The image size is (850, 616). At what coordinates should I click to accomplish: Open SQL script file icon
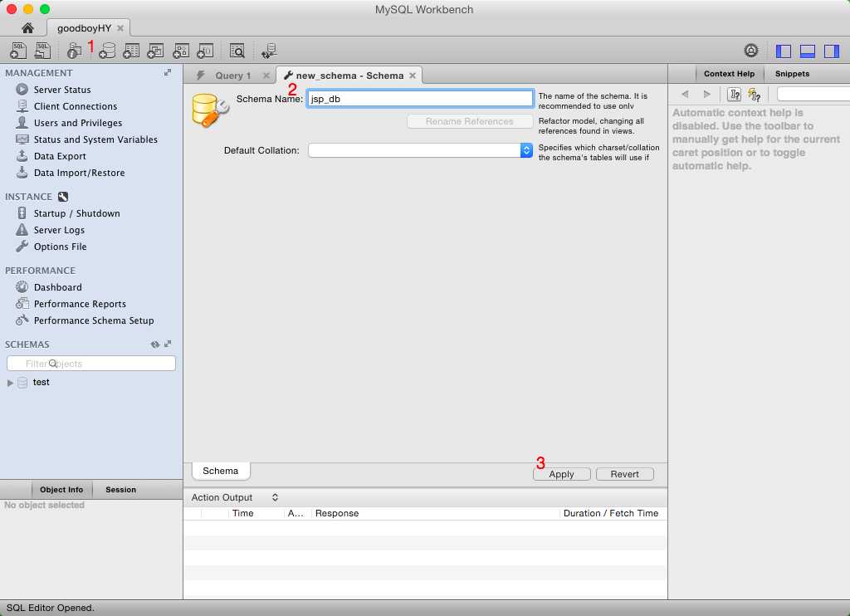point(42,51)
